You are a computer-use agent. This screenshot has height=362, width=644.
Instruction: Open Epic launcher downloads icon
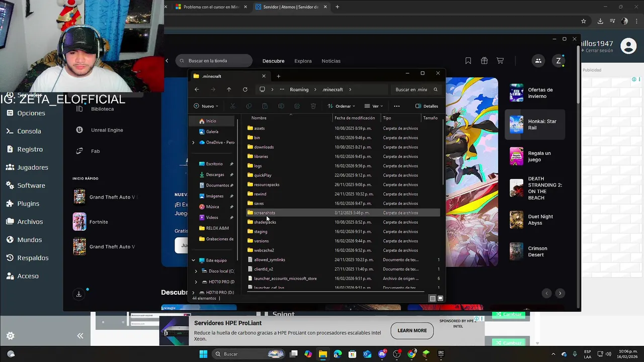click(x=78, y=294)
